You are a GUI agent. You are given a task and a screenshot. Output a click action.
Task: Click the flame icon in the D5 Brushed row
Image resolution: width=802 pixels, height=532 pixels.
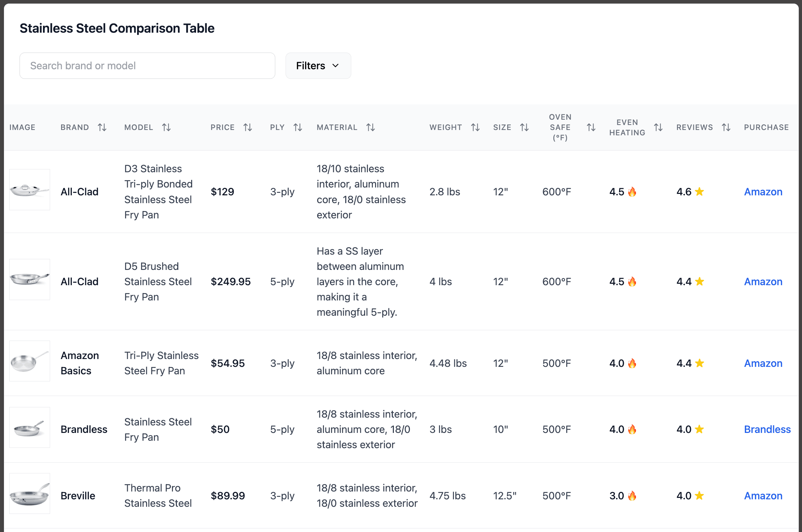pos(632,282)
